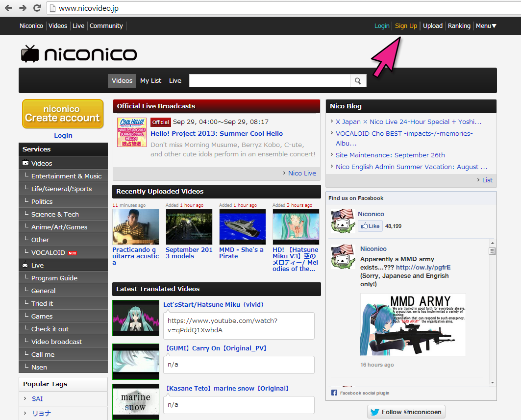Open the リョナ popular tag
This screenshot has height=420, width=521.
pyautogui.click(x=42, y=413)
